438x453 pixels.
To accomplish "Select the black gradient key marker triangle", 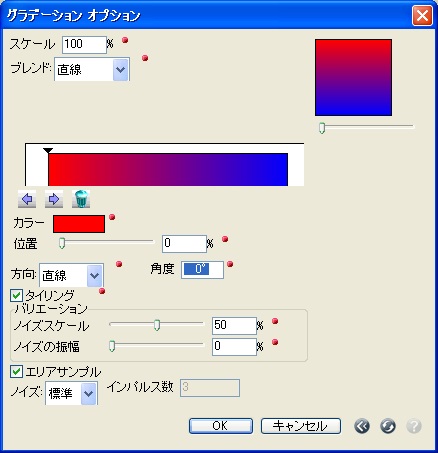I will (48, 151).
